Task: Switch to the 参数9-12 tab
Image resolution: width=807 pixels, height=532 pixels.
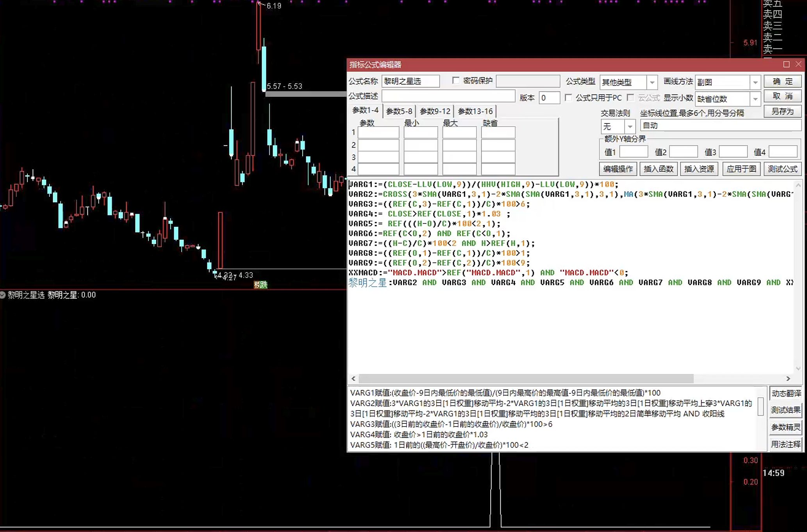Action: (x=435, y=111)
